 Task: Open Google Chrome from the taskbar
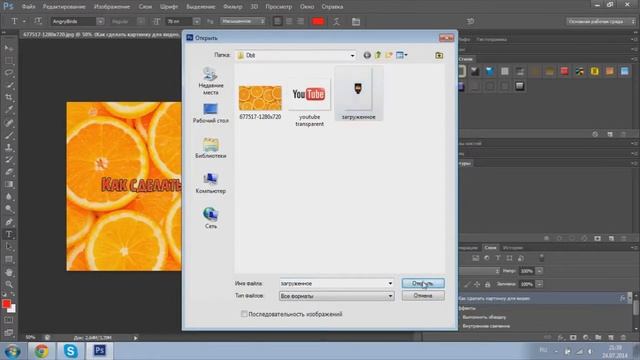41,351
